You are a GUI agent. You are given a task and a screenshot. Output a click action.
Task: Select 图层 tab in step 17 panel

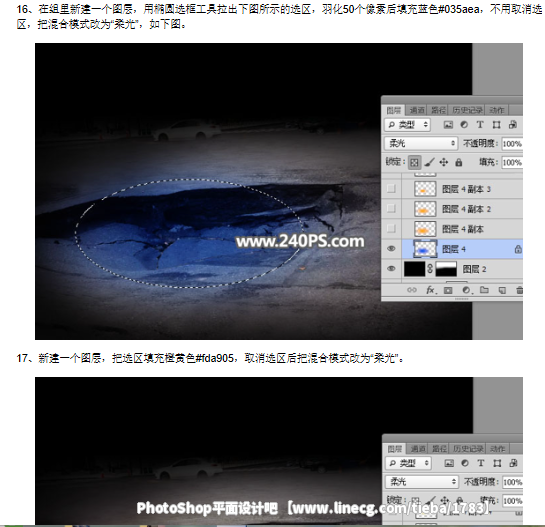395,449
